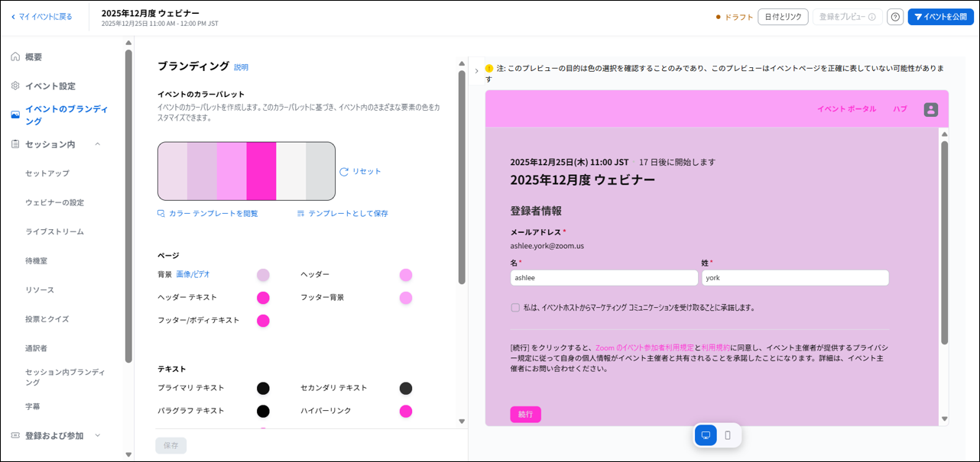Click the 続行 button in preview
This screenshot has height=462, width=980.
[x=525, y=414]
